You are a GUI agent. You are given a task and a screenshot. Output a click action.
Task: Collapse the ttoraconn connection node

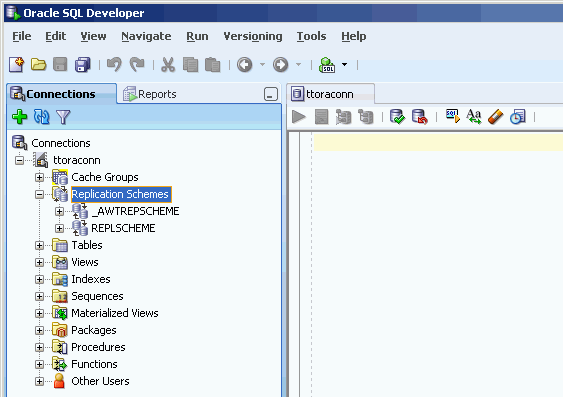(x=19, y=160)
